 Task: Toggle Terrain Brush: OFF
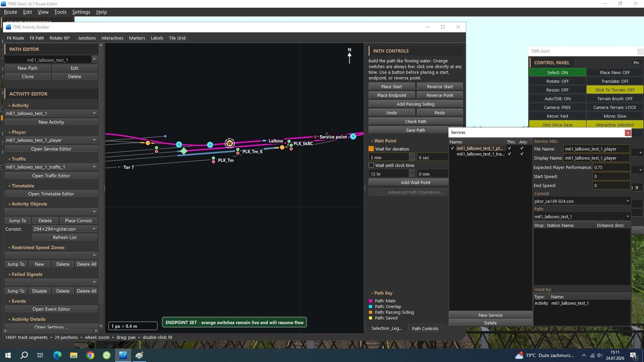pyautogui.click(x=615, y=99)
